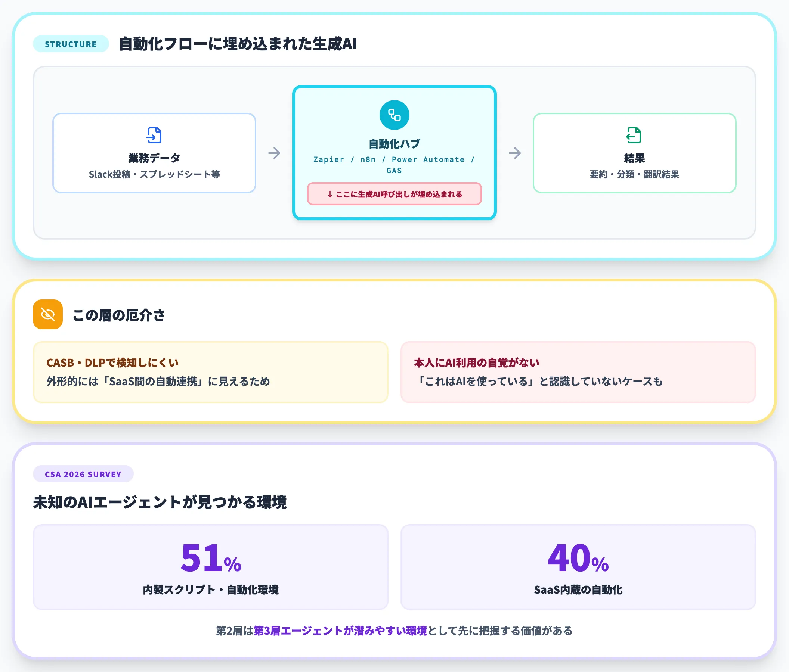Click the heading 自動化フローに埋め込まれた生成AI
Screen dimensions: 789x672
238,44
